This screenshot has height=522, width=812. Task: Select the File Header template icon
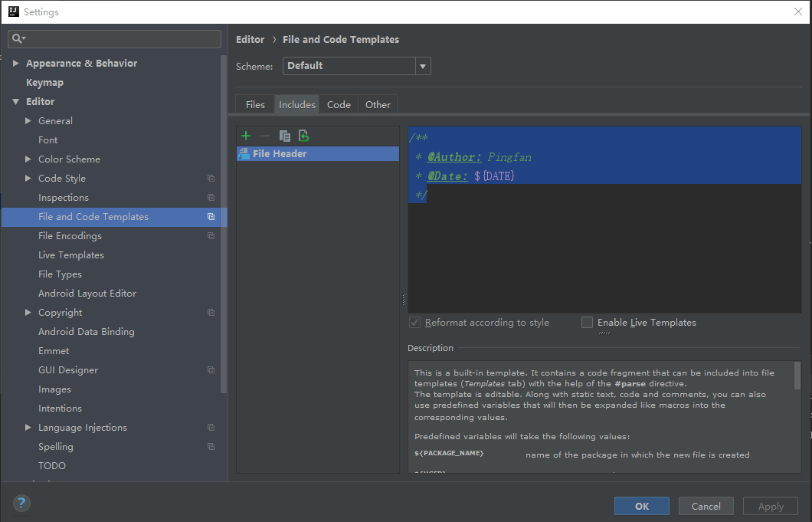click(245, 153)
